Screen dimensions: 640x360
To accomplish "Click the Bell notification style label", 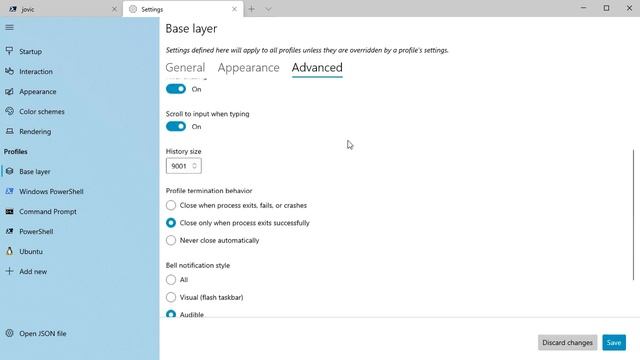I will click(198, 265).
